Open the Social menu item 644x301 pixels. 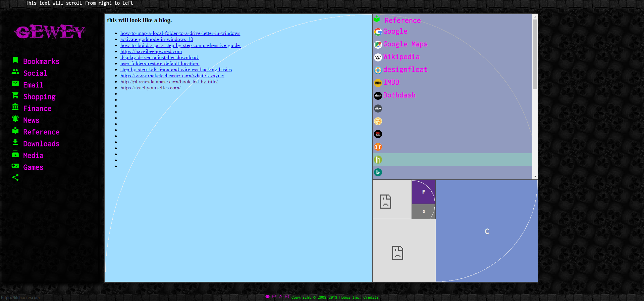35,73
